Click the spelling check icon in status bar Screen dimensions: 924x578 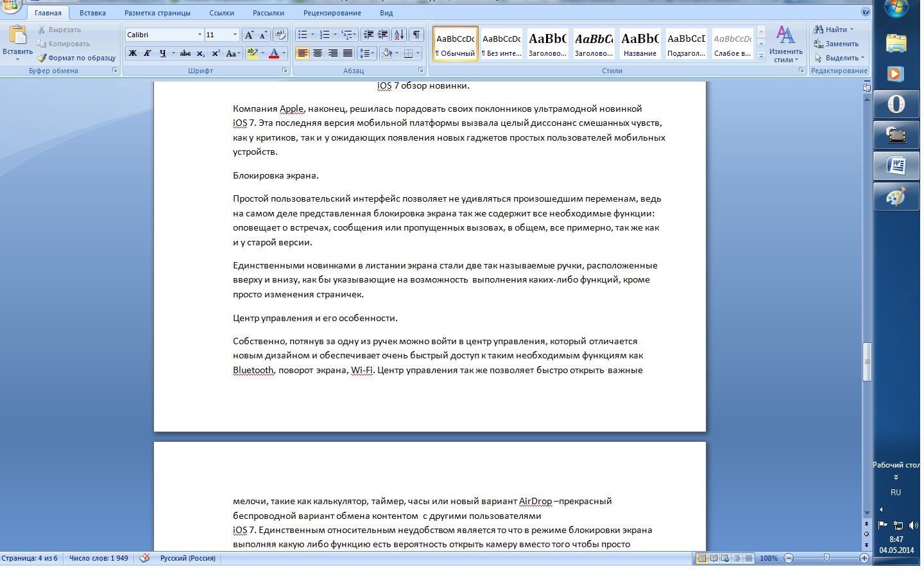click(x=144, y=558)
